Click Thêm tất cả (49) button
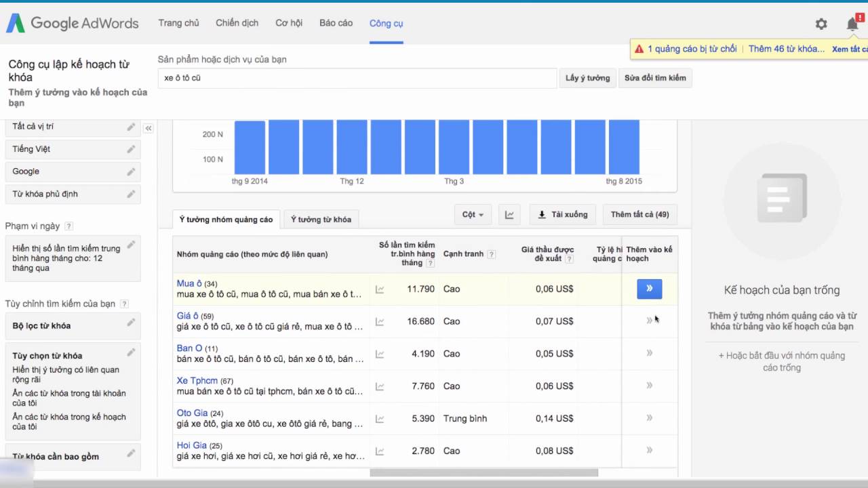The height and width of the screenshot is (488, 868). click(639, 214)
